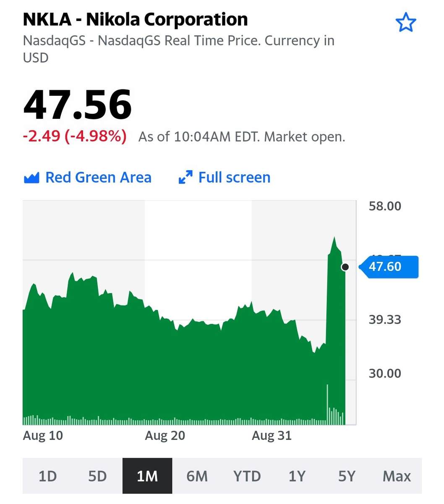Image resolution: width=444 pixels, height=504 pixels.
Task: Click the As of 10:04AM EDT market status text
Action: pyautogui.click(x=242, y=137)
